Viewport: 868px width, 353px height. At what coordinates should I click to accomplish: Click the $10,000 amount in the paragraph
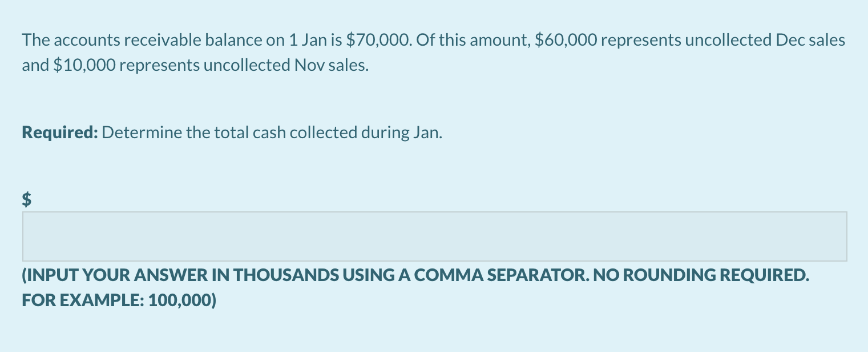point(84,65)
